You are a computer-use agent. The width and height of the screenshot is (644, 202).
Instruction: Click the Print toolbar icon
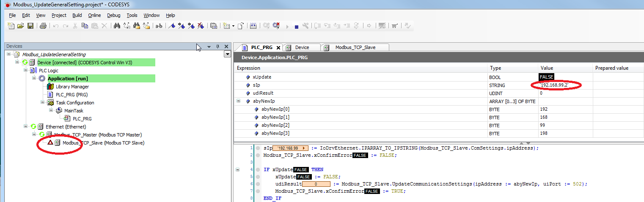[x=43, y=26]
